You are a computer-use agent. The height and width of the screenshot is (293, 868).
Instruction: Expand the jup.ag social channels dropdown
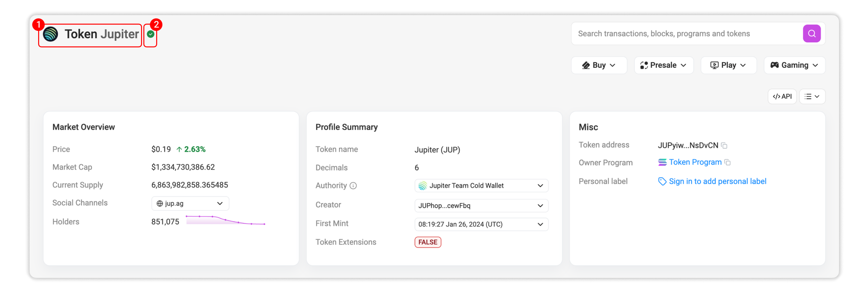pyautogui.click(x=190, y=203)
